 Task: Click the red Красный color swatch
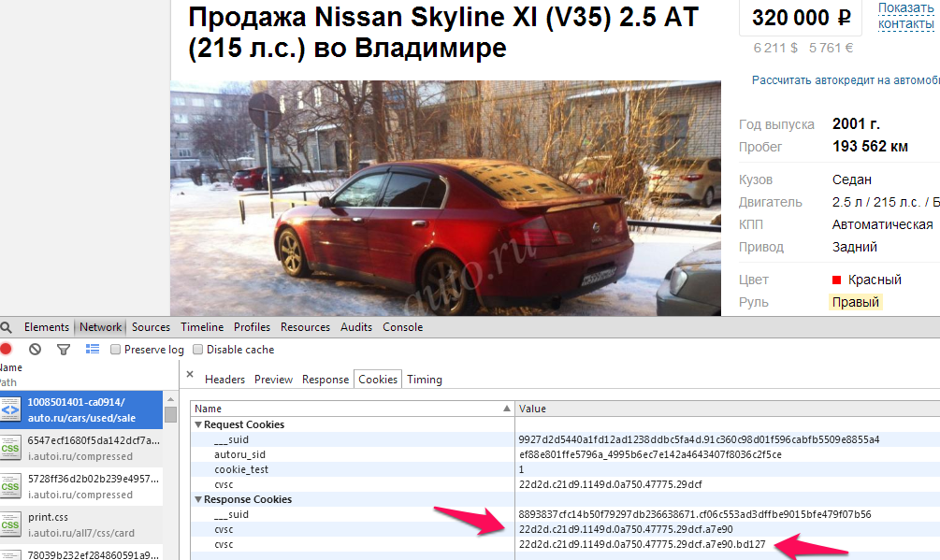(837, 280)
